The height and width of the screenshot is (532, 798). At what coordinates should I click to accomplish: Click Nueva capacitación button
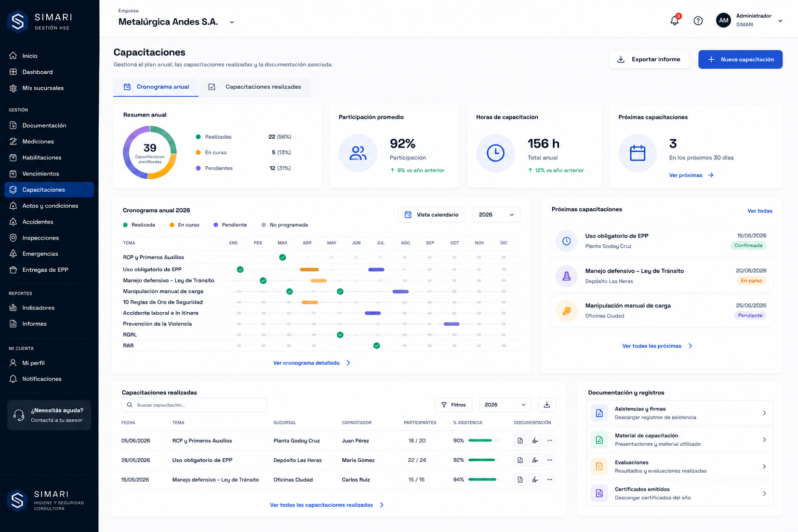(x=740, y=59)
